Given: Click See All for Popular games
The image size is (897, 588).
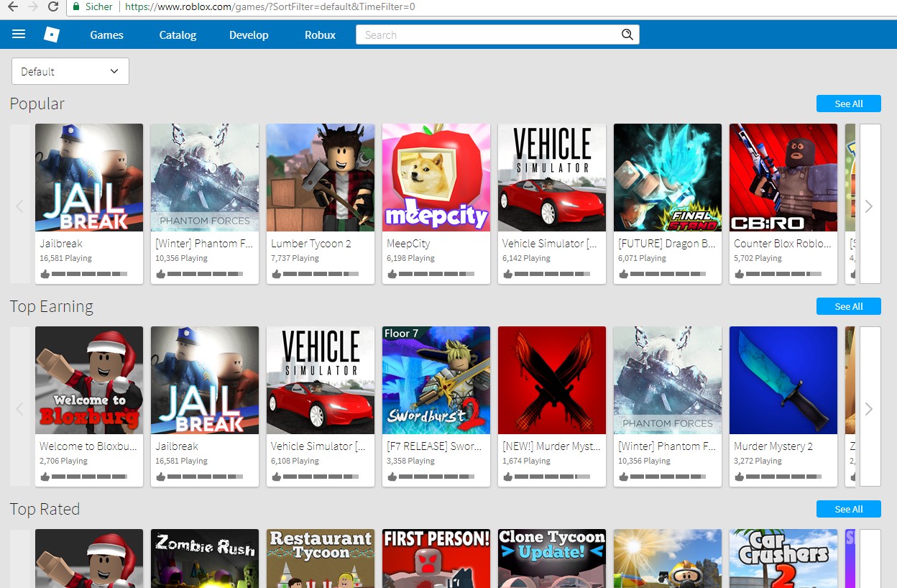Looking at the screenshot, I should pyautogui.click(x=849, y=104).
